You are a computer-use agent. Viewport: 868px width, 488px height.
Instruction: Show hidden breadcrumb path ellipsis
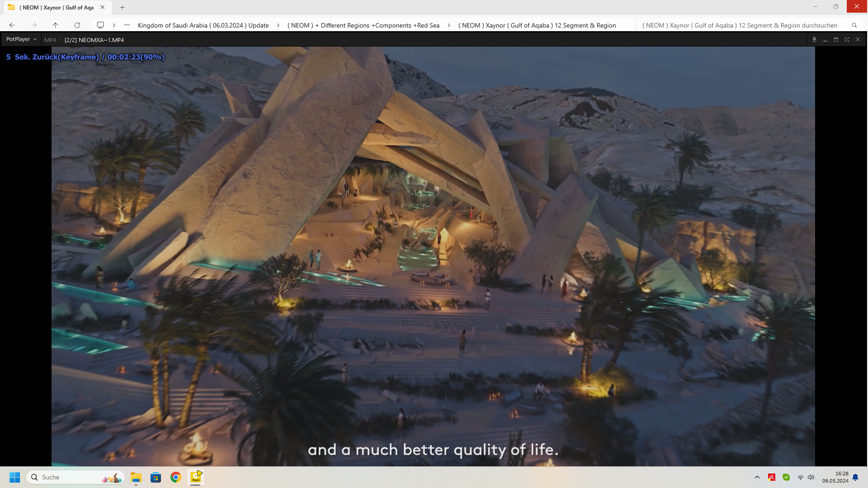pyautogui.click(x=127, y=25)
